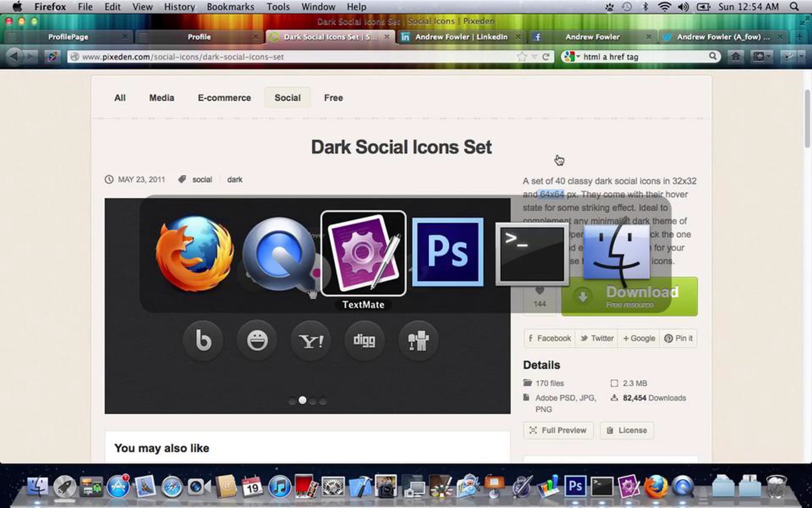Viewport: 812px width, 508px height.
Task: Open Terminal from the Dock
Action: point(602,487)
